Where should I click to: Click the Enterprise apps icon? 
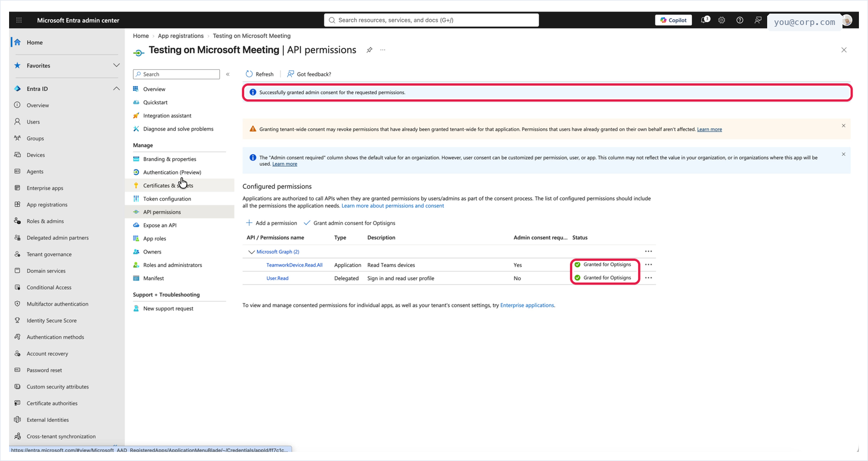(x=18, y=188)
